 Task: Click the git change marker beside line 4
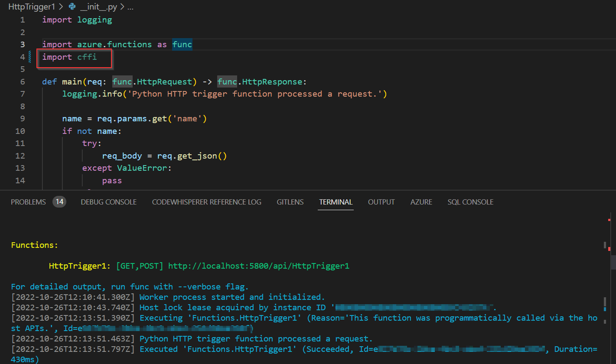click(x=30, y=57)
